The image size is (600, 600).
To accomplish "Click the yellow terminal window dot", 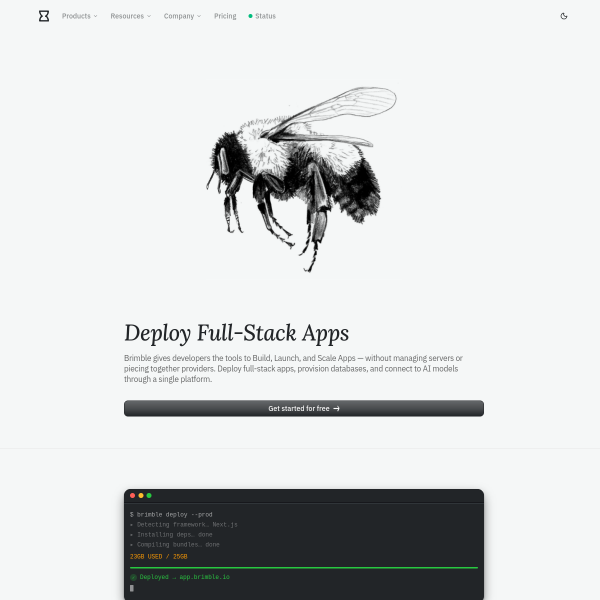I will click(141, 496).
